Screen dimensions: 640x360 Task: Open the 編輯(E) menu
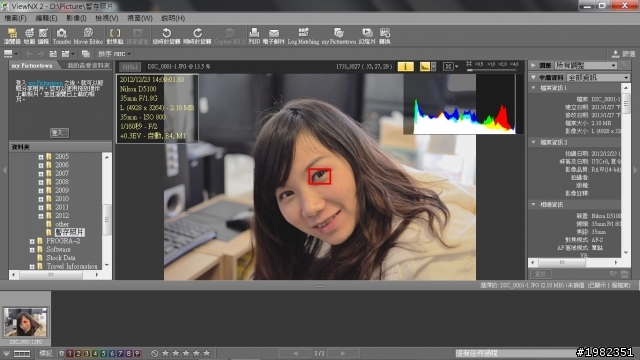(x=46, y=18)
